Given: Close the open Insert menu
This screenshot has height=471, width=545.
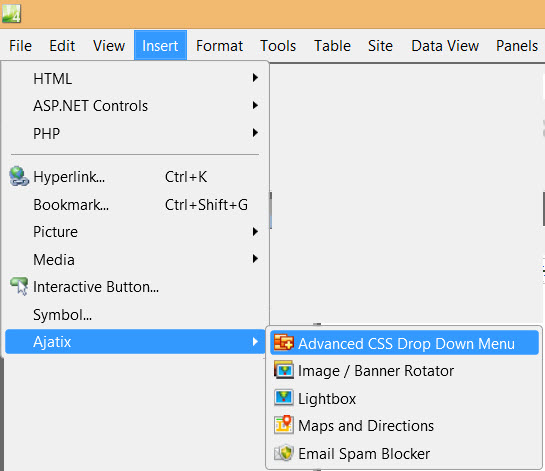Looking at the screenshot, I should tap(160, 46).
